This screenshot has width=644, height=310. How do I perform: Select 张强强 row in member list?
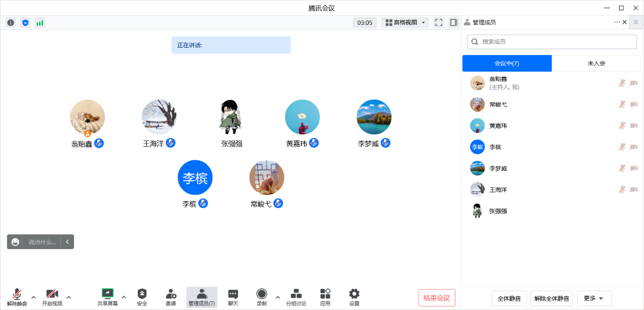(552, 211)
